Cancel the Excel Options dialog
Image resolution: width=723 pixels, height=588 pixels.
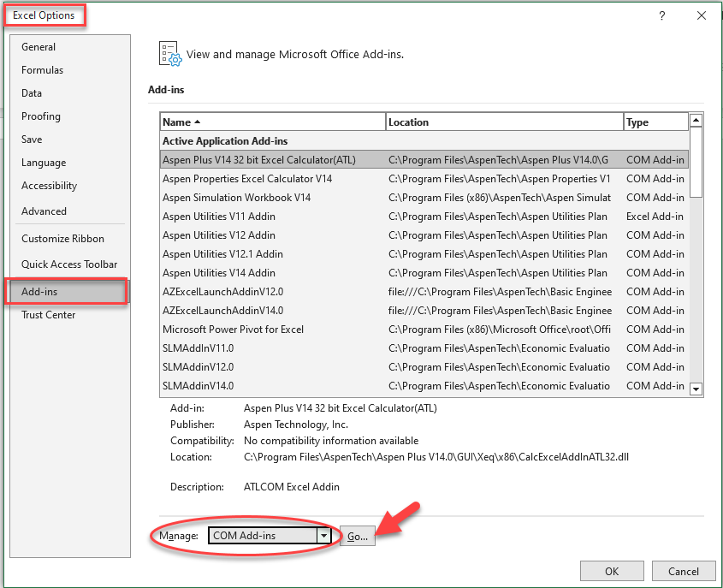pyautogui.click(x=683, y=571)
